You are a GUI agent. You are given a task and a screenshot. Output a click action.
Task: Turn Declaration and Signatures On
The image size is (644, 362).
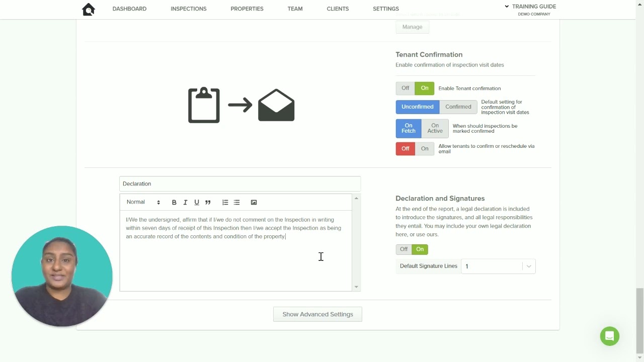tap(420, 249)
